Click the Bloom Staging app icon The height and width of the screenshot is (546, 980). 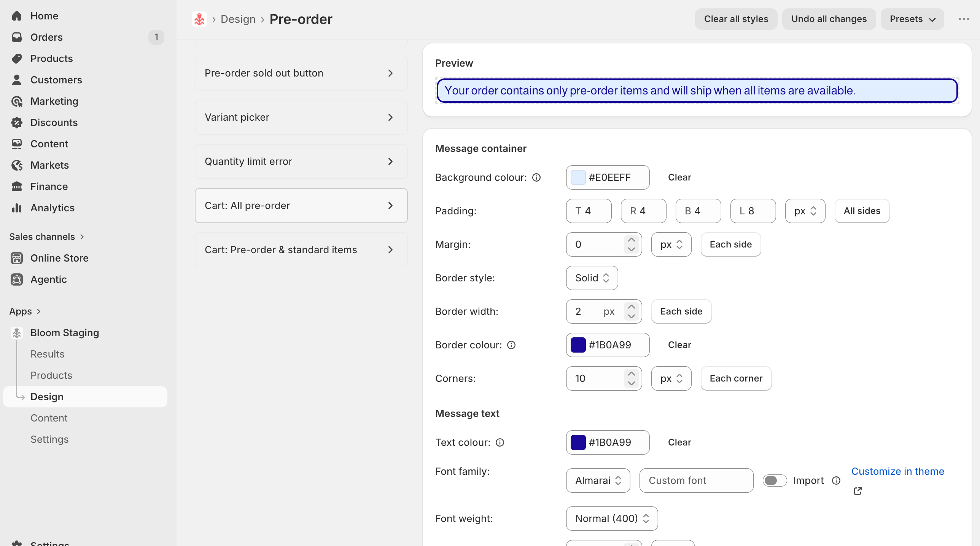(17, 333)
